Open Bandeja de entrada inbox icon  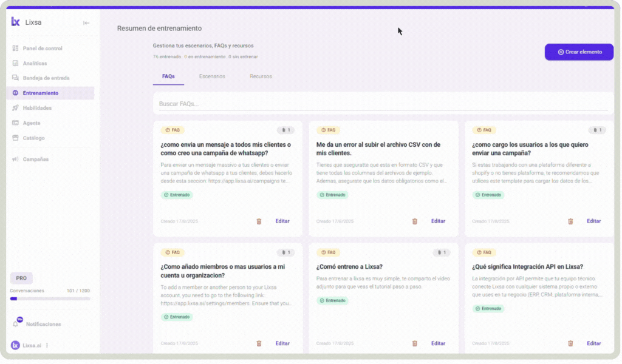(x=16, y=78)
